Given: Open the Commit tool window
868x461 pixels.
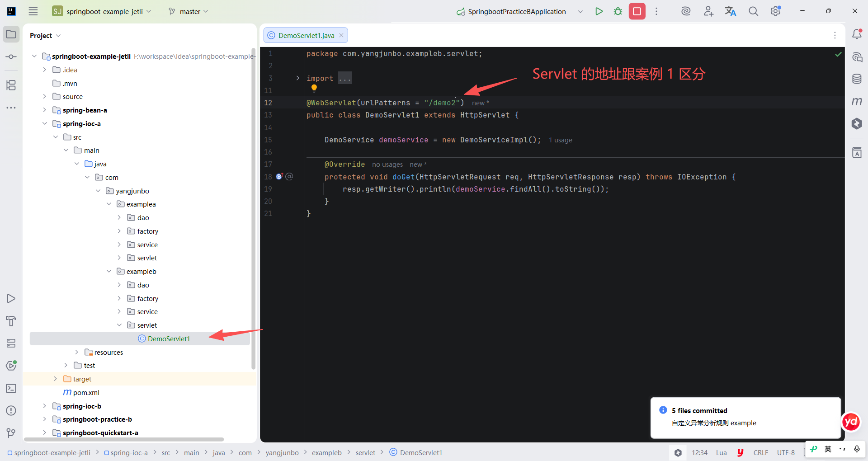Looking at the screenshot, I should (x=11, y=57).
